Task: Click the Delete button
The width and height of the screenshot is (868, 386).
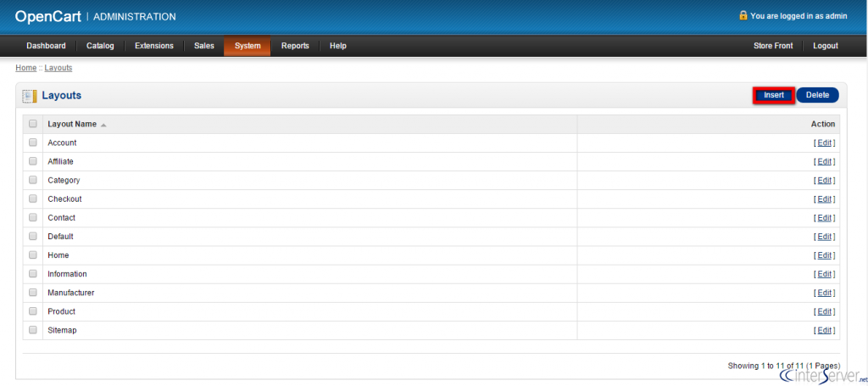Action: (818, 95)
